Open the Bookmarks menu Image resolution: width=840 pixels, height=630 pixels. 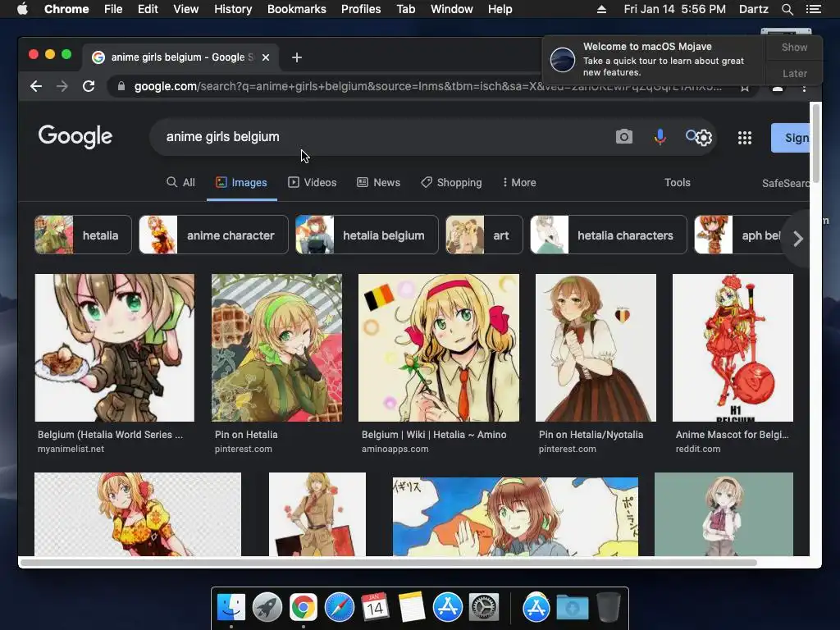pos(297,9)
